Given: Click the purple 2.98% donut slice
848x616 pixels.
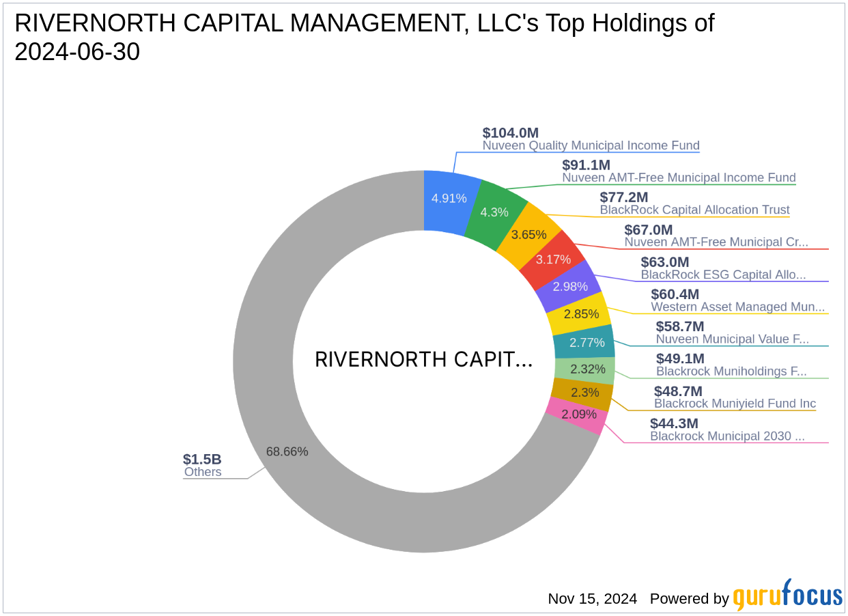Looking at the screenshot, I should click(x=570, y=286).
